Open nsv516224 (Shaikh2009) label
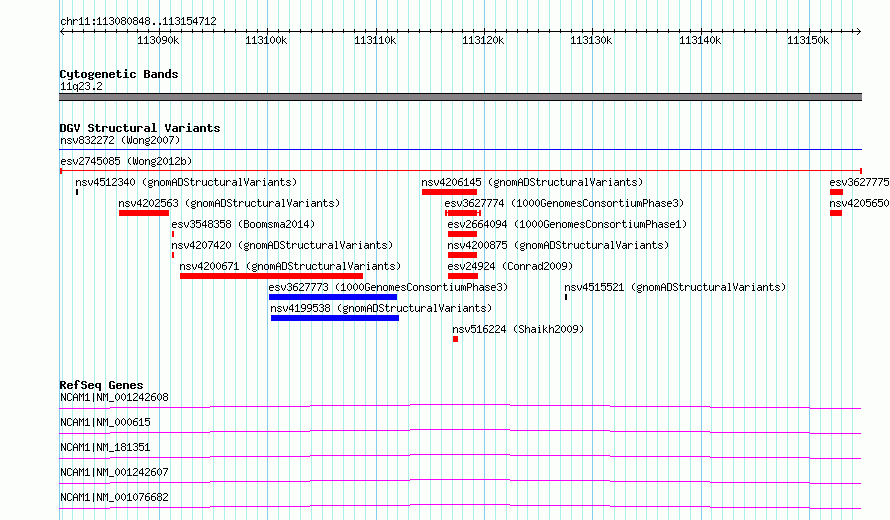890x520 pixels. [518, 329]
